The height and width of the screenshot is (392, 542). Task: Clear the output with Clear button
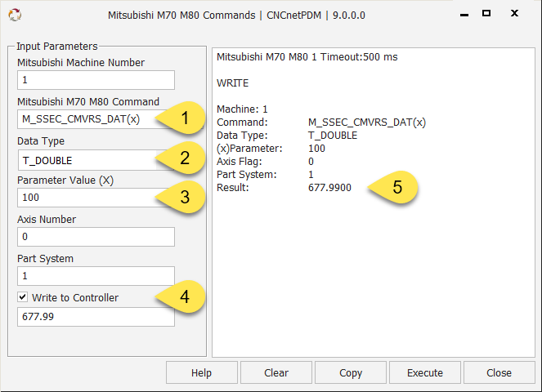pos(276,372)
